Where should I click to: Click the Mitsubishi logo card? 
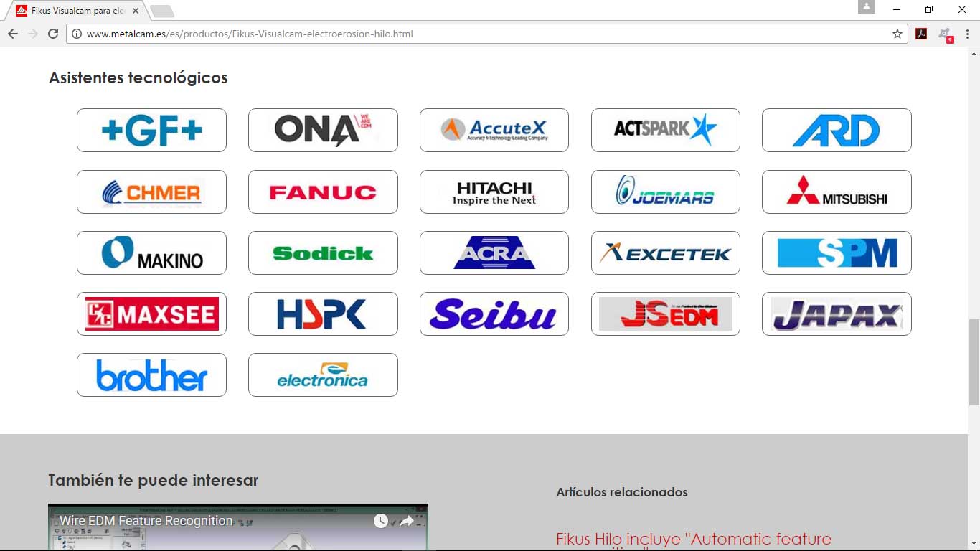coord(837,192)
